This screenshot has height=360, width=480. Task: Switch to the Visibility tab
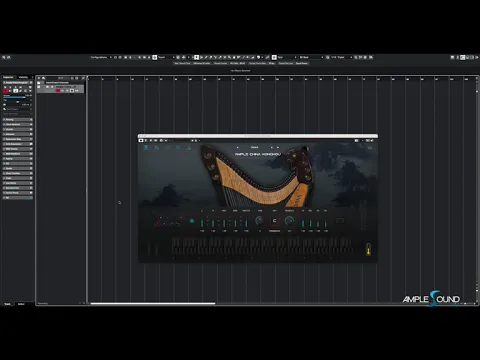[x=23, y=77]
